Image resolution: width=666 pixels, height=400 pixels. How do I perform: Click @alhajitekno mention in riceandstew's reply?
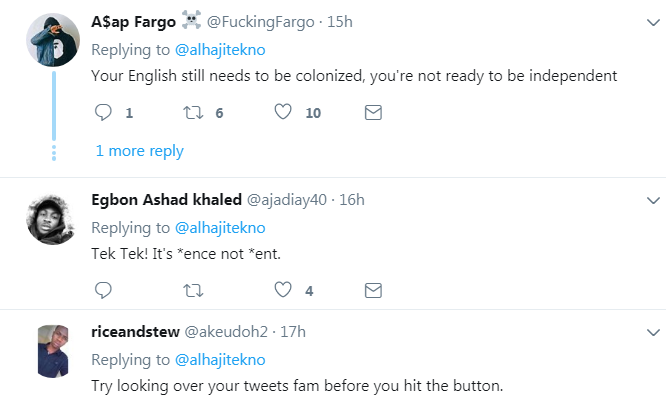221,359
